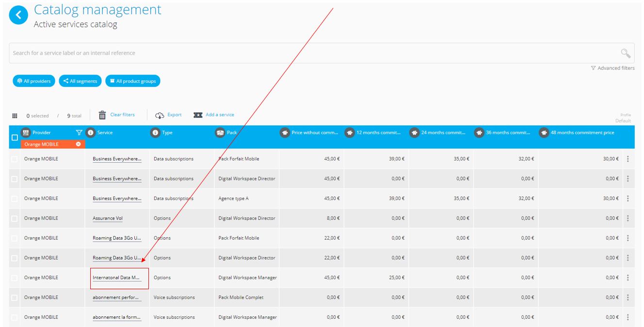The width and height of the screenshot is (644, 327).
Task: Click the search magnifier icon
Action: click(626, 53)
